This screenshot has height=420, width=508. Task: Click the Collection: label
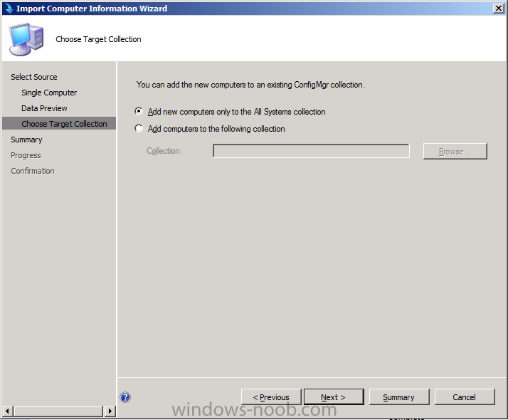164,151
